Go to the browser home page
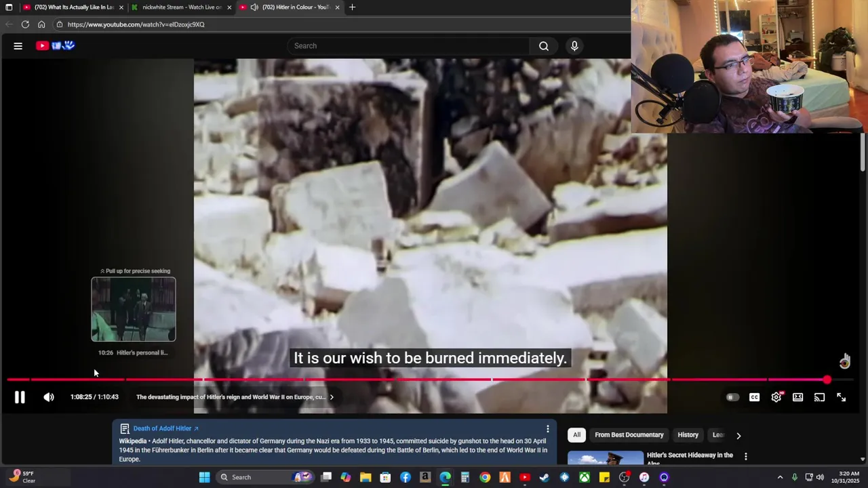The image size is (868, 488). 41,24
